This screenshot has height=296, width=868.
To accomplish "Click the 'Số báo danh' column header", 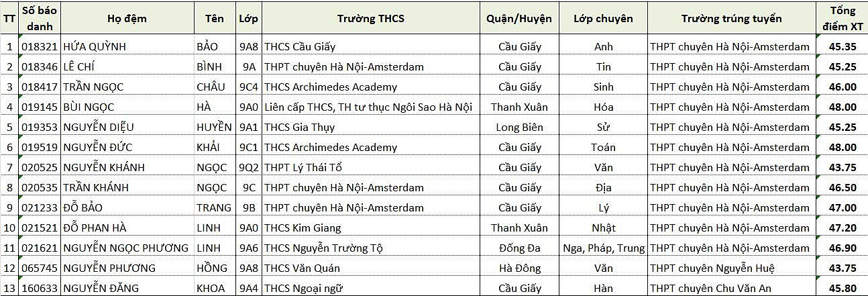I will [40, 18].
